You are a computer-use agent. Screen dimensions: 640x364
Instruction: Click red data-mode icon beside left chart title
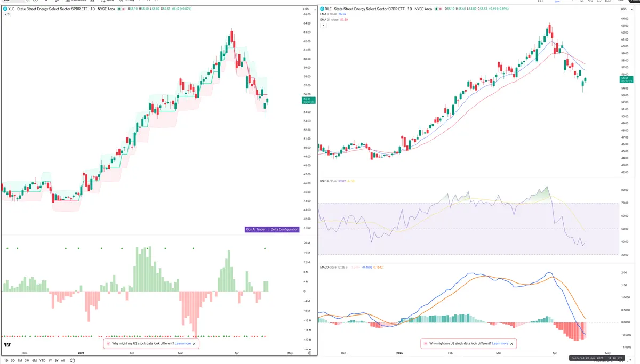point(123,9)
